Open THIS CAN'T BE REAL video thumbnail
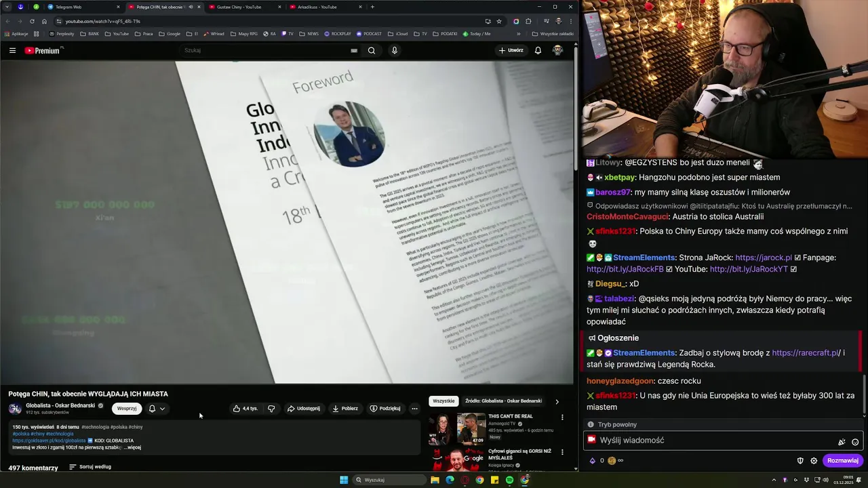Screen dimensions: 868x488 click(x=456, y=430)
